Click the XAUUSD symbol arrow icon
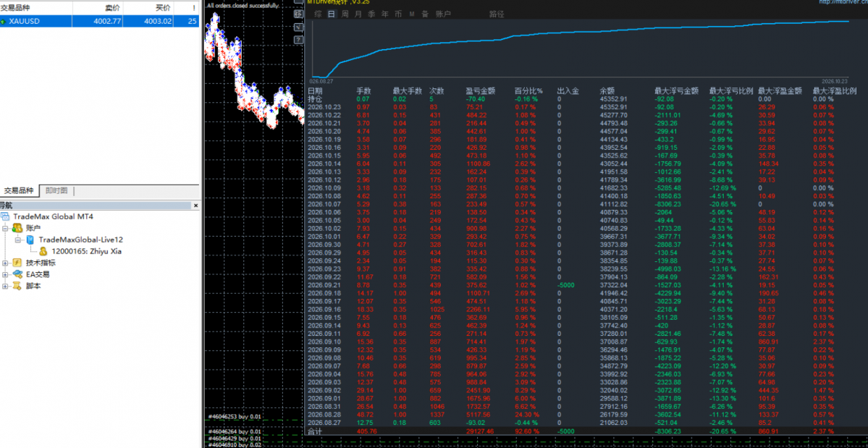868x448 pixels. (4, 21)
